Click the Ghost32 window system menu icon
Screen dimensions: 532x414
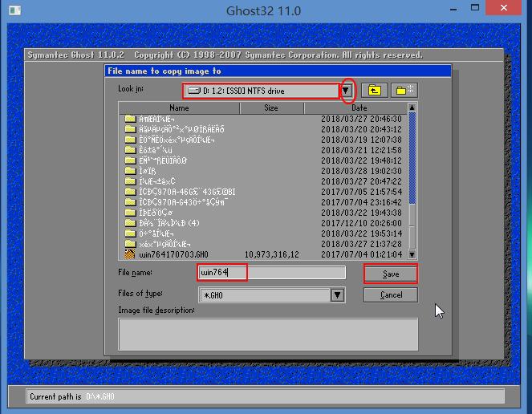point(11,10)
